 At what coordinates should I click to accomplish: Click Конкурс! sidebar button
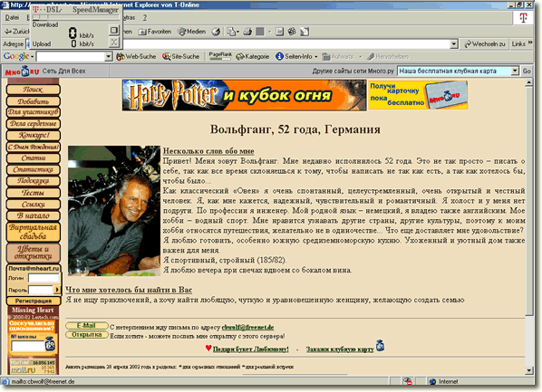click(x=34, y=135)
